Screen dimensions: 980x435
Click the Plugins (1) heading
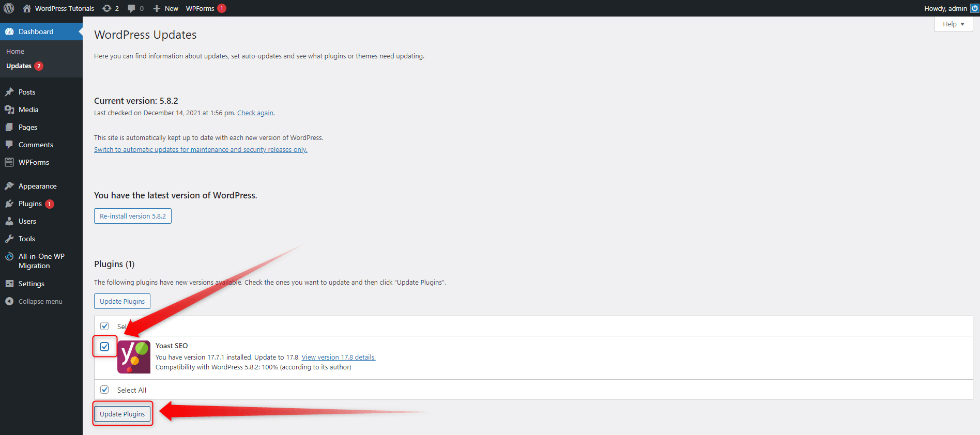click(x=114, y=264)
